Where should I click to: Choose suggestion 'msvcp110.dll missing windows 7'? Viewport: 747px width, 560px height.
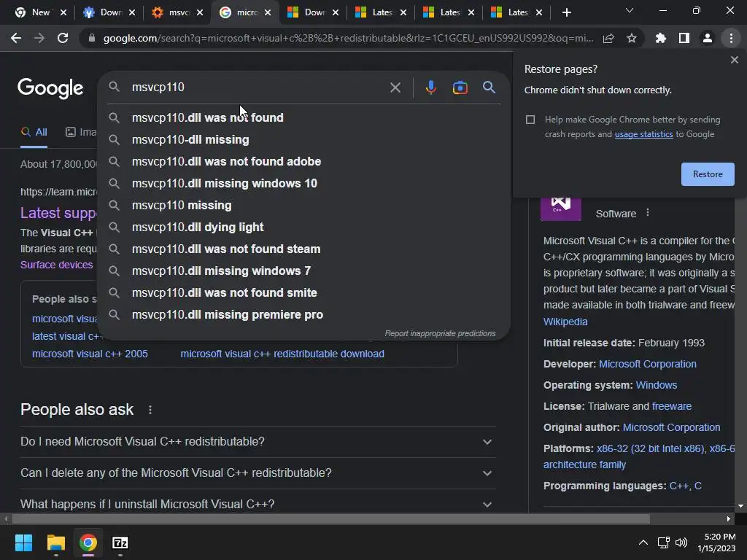point(304,271)
